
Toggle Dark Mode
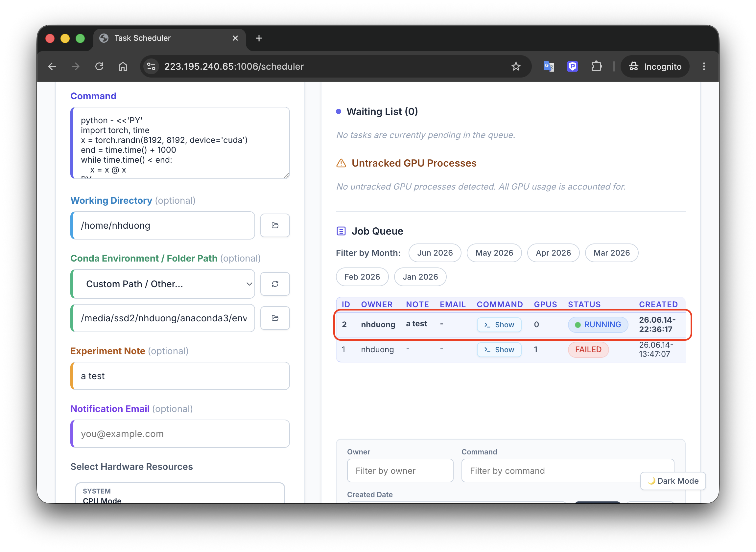point(673,481)
